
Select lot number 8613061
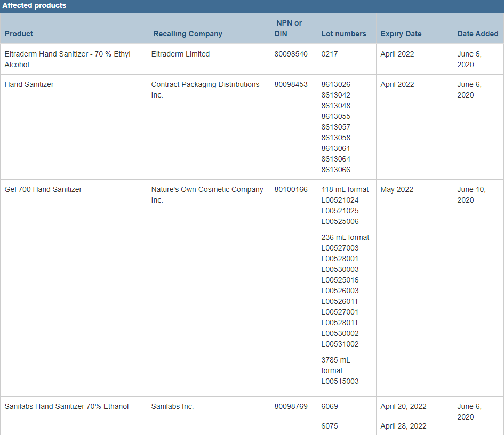(335, 148)
